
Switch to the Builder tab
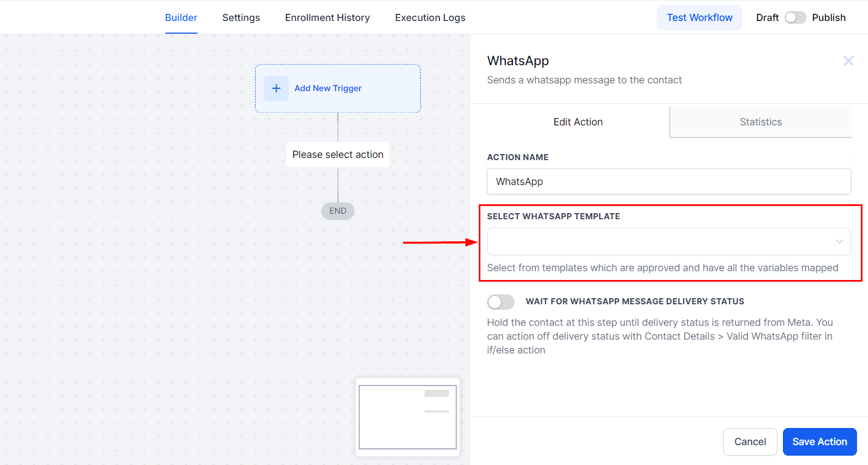click(x=181, y=18)
